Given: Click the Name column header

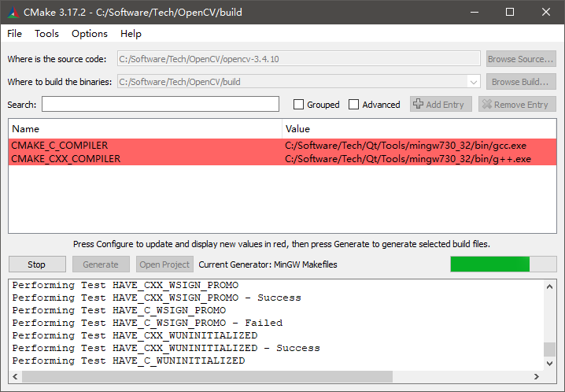Looking at the screenshot, I should tap(146, 129).
